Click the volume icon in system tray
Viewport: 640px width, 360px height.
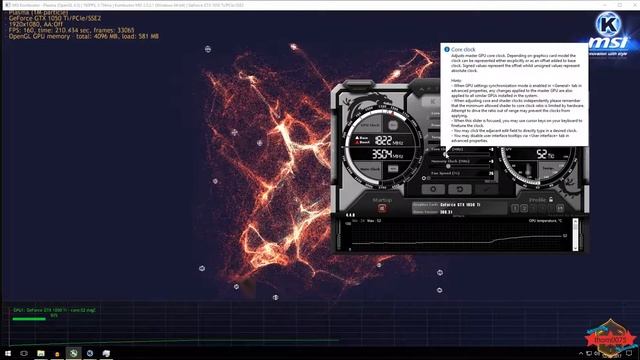597,353
